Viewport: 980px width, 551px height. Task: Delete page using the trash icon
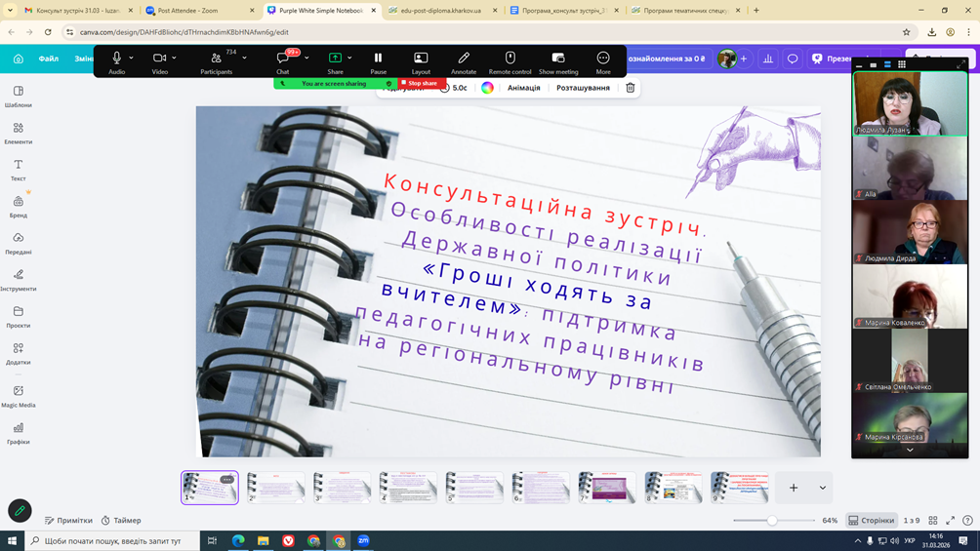(631, 88)
